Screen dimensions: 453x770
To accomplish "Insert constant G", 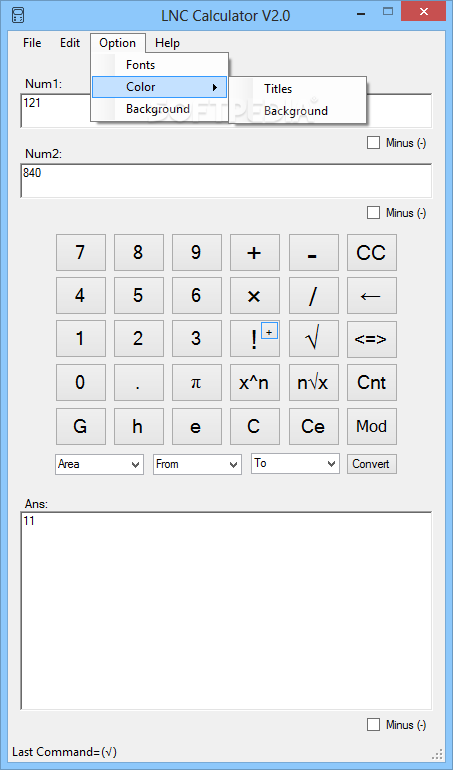I will point(81,426).
